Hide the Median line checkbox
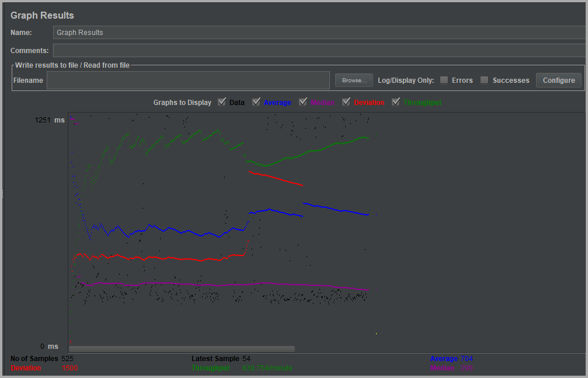Image resolution: width=588 pixels, height=378 pixels. pyautogui.click(x=303, y=102)
